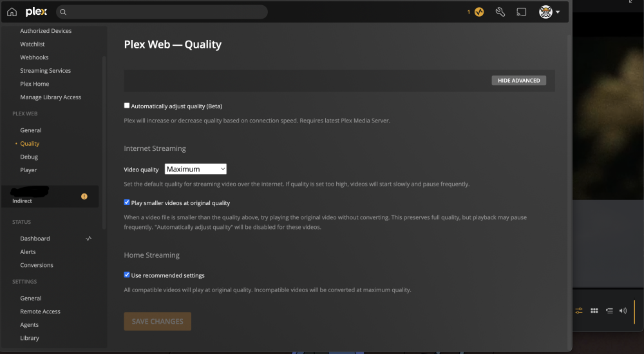This screenshot has height=354, width=644.
Task: Open Remote Access settings
Action: point(40,311)
